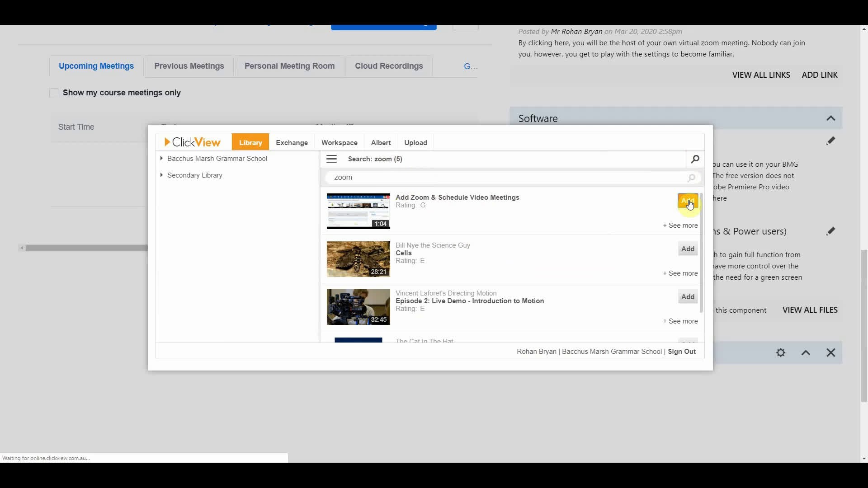
Task: Open the Exchange tab
Action: pyautogui.click(x=292, y=142)
